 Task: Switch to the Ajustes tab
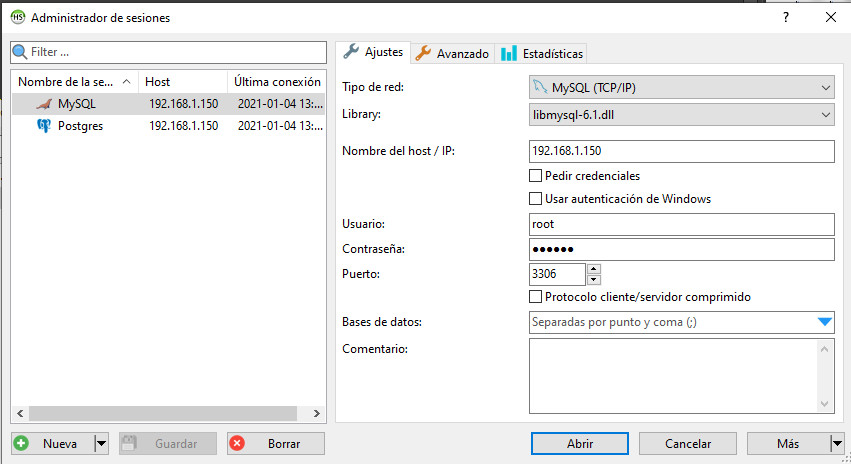(373, 52)
